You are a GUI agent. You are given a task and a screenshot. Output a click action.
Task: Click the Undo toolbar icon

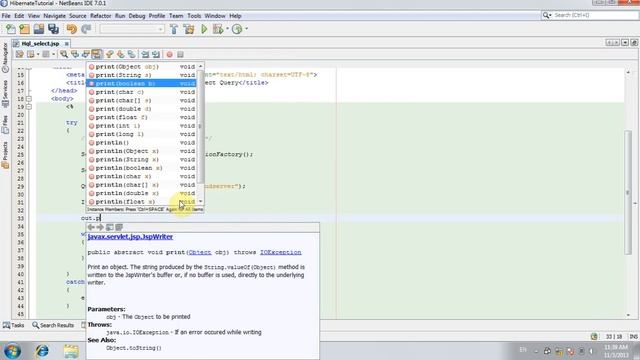pos(71,29)
